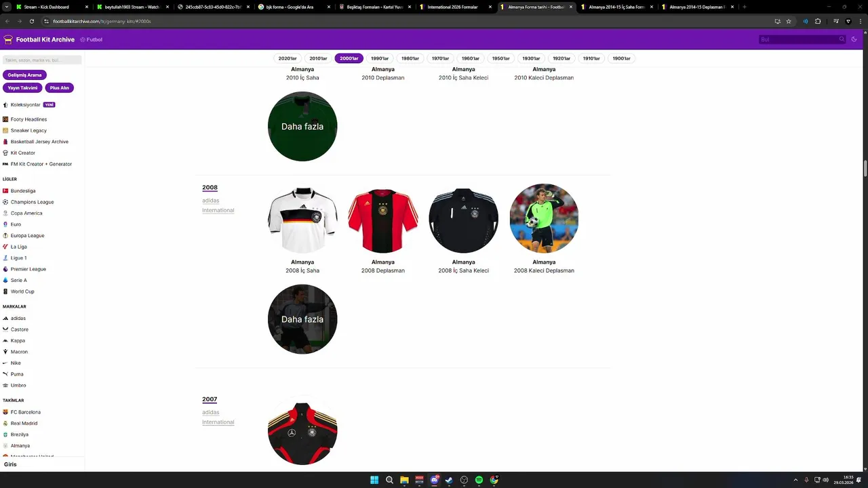Screen dimensions: 868x488
Task: Select Serie A icon in sidebar
Action: (x=5, y=280)
